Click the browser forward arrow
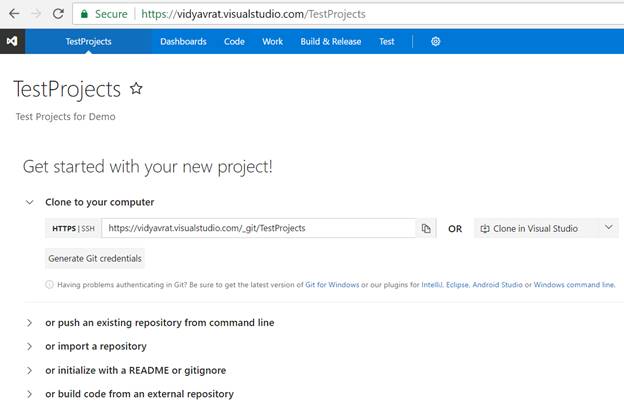This screenshot has width=624, height=412. 36,14
